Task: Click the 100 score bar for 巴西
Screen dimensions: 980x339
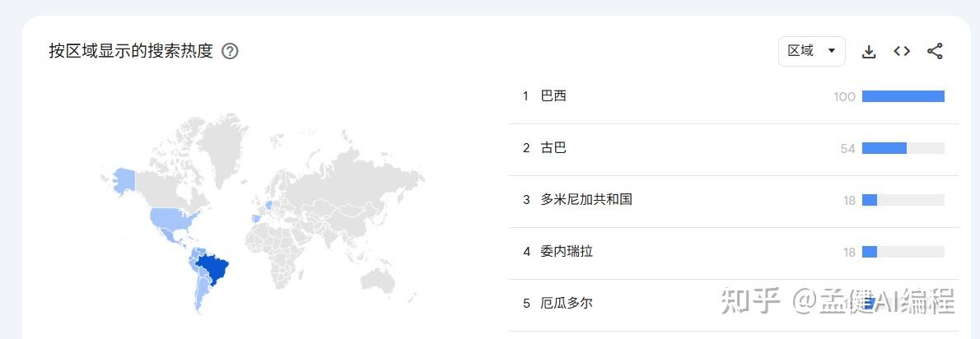Action: point(903,96)
